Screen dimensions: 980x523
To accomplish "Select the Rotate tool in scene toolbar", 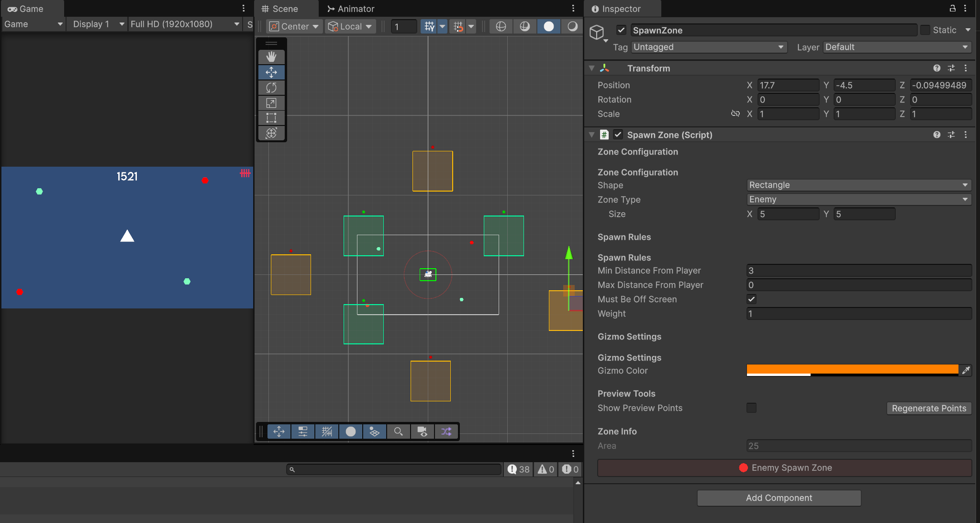I will (x=271, y=88).
